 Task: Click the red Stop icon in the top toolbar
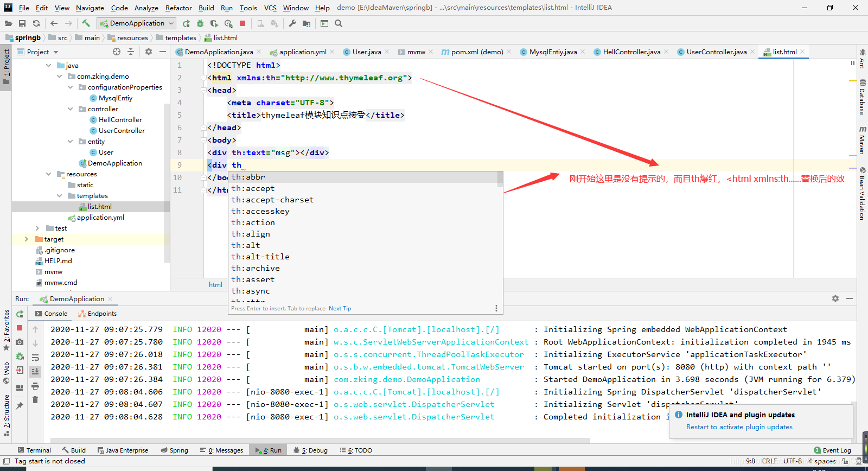242,23
